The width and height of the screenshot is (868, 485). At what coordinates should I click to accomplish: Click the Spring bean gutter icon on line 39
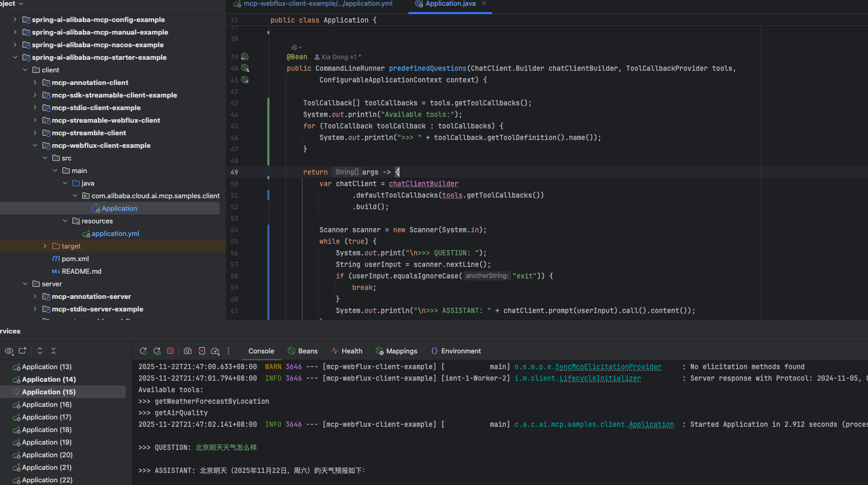click(245, 57)
